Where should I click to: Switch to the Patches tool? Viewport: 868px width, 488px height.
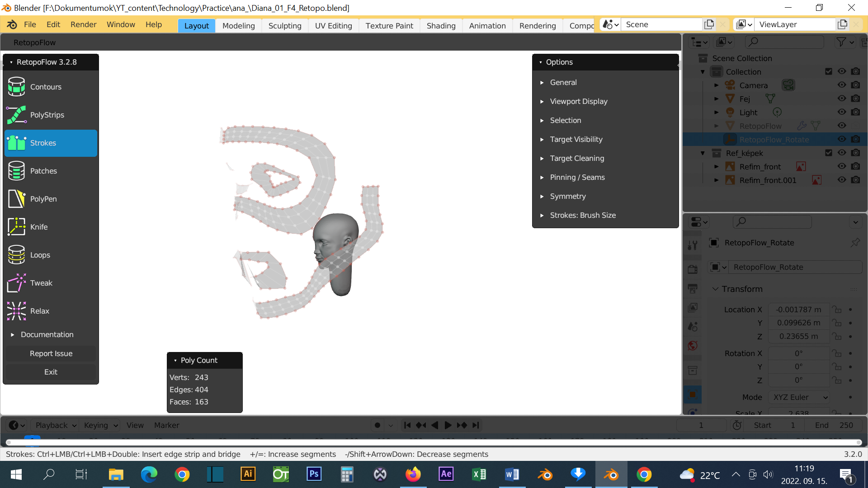tap(43, 171)
